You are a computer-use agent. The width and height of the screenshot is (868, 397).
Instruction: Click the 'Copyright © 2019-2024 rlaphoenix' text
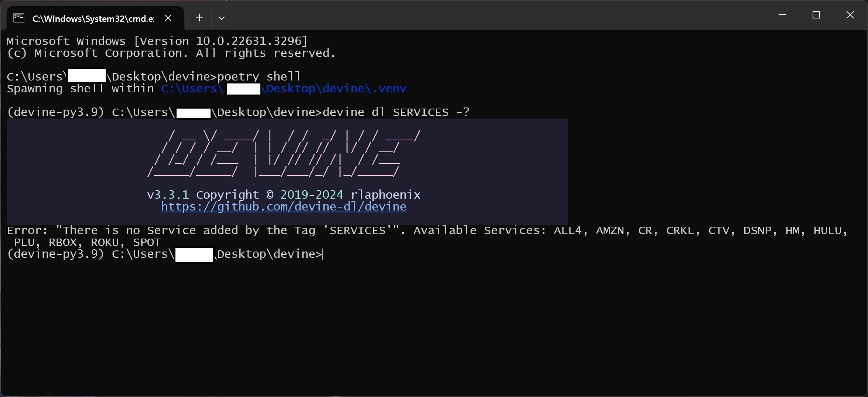pyautogui.click(x=308, y=195)
